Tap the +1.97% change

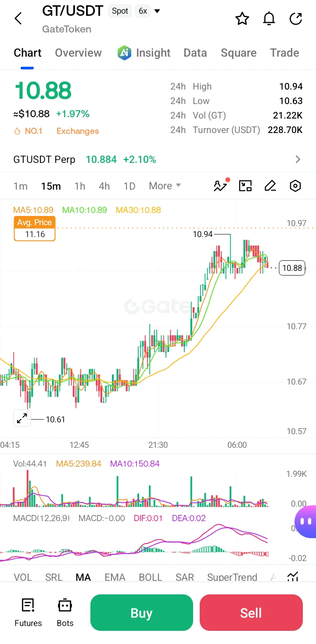pyautogui.click(x=73, y=114)
